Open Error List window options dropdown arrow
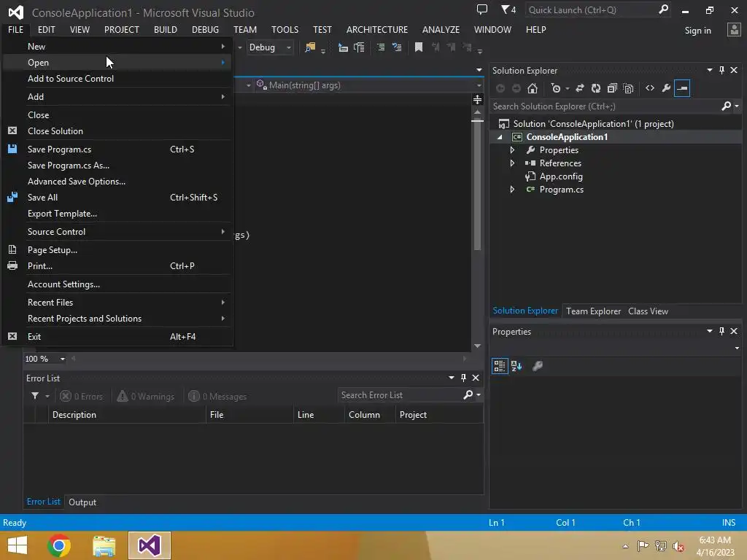 [x=451, y=378]
